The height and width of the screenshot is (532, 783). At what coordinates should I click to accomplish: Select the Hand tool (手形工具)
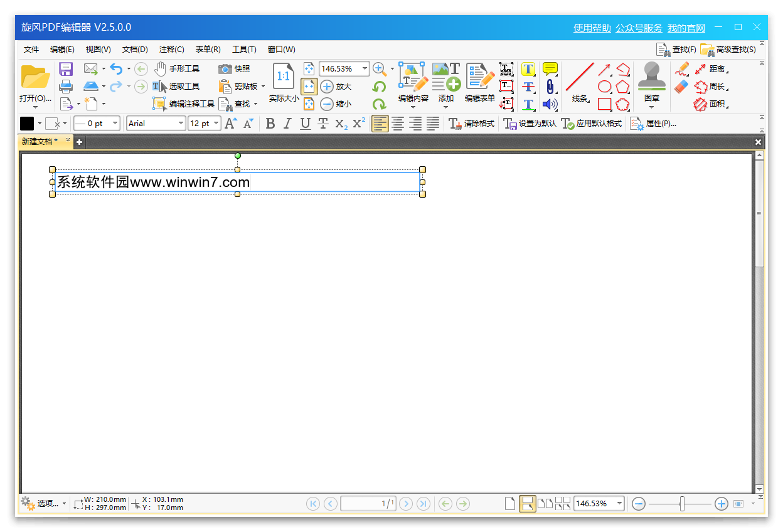click(x=177, y=68)
